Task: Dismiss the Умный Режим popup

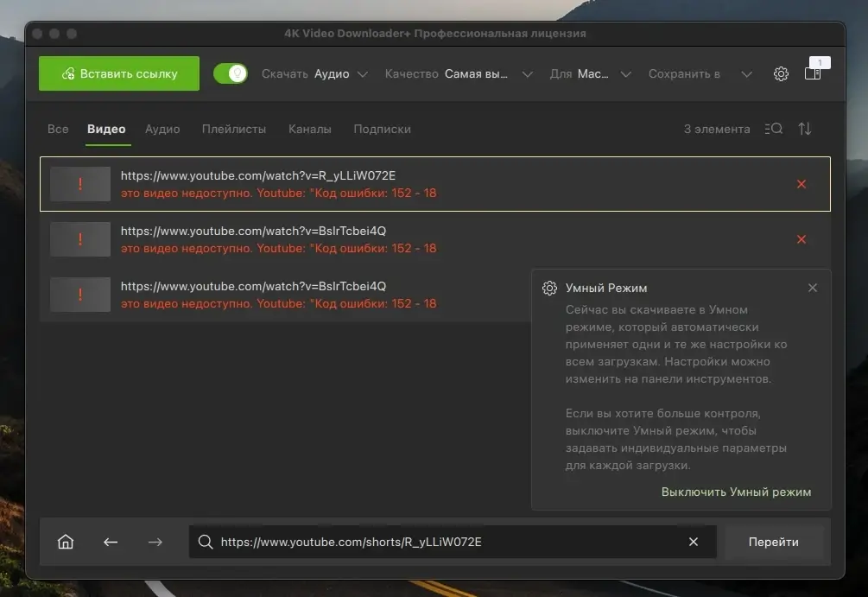Action: 812,288
